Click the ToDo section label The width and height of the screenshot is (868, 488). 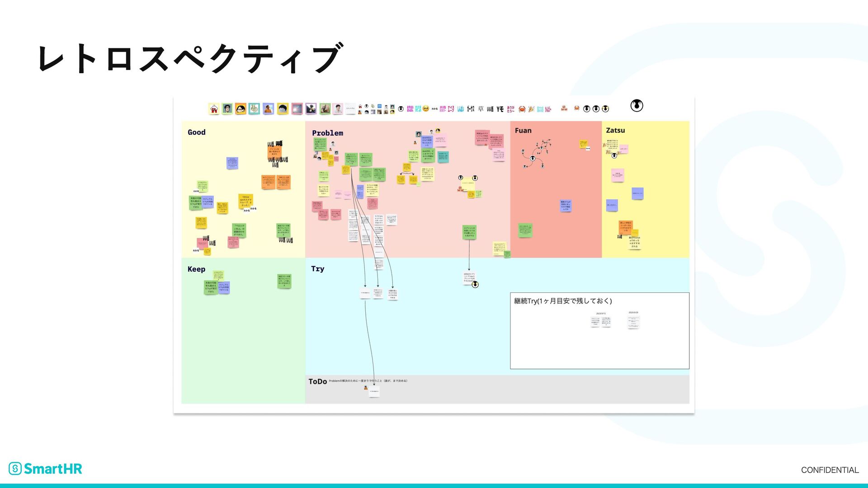tap(317, 381)
